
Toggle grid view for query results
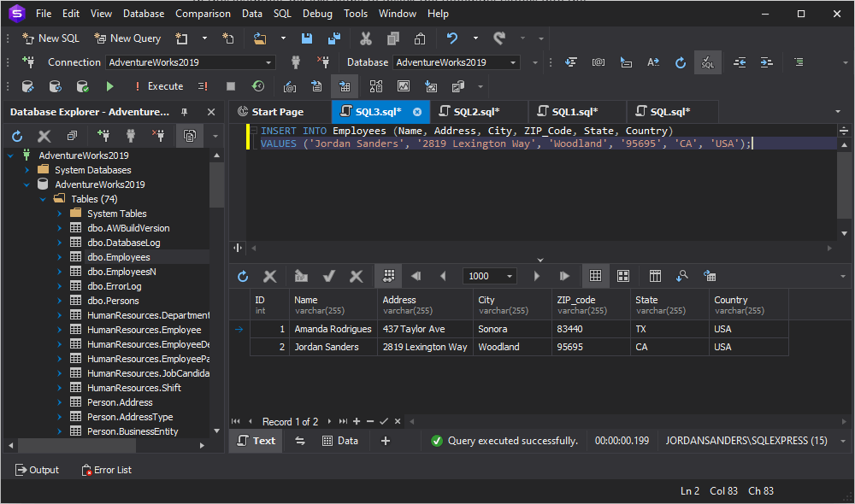595,275
